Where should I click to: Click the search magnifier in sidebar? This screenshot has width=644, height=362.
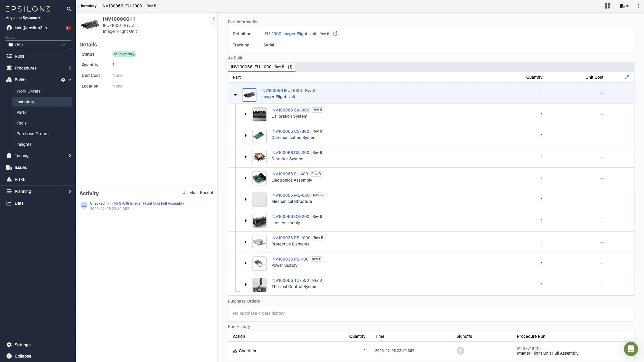point(69,9)
